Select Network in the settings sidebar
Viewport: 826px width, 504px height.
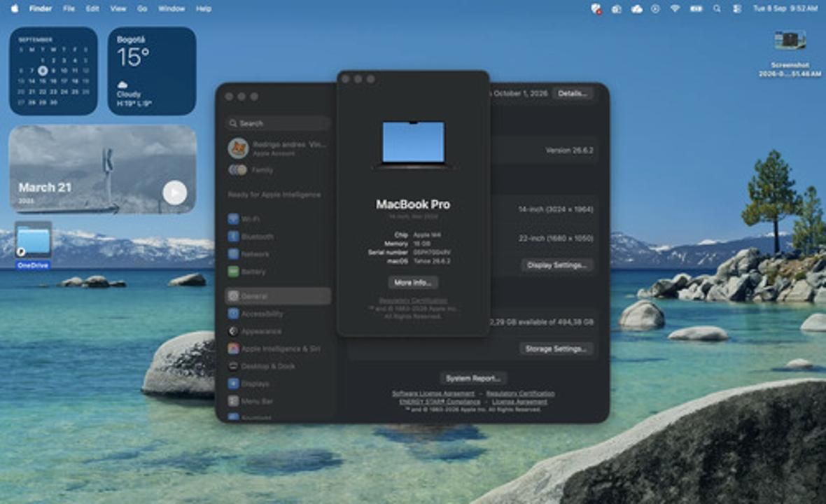point(278,254)
